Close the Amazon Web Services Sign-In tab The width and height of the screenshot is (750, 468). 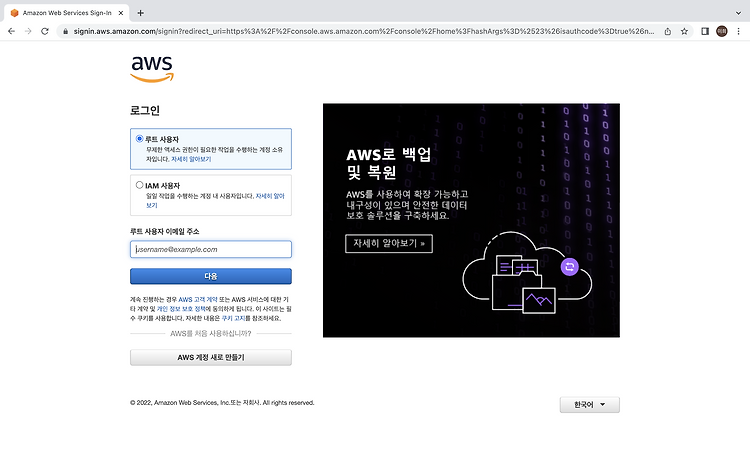pos(121,13)
